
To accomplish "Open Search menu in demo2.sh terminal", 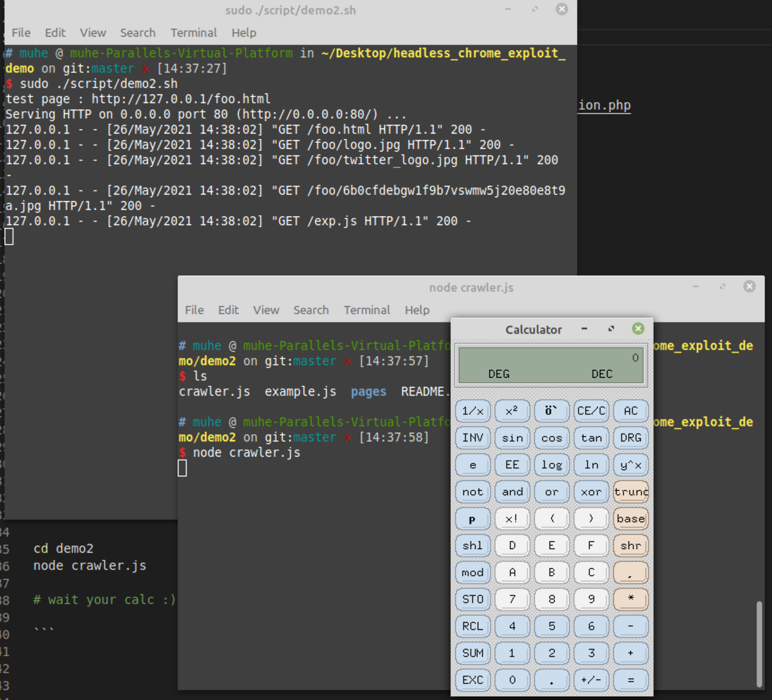I will click(x=138, y=33).
